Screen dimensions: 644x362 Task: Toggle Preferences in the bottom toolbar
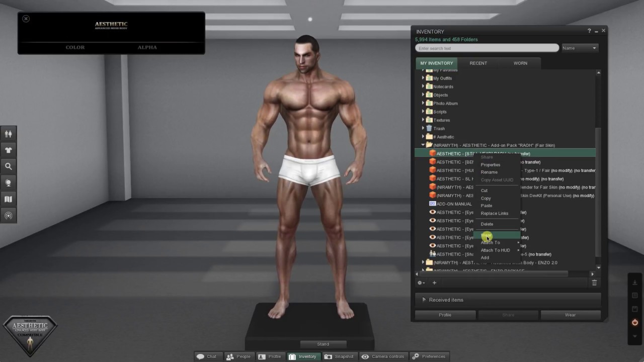tap(430, 356)
